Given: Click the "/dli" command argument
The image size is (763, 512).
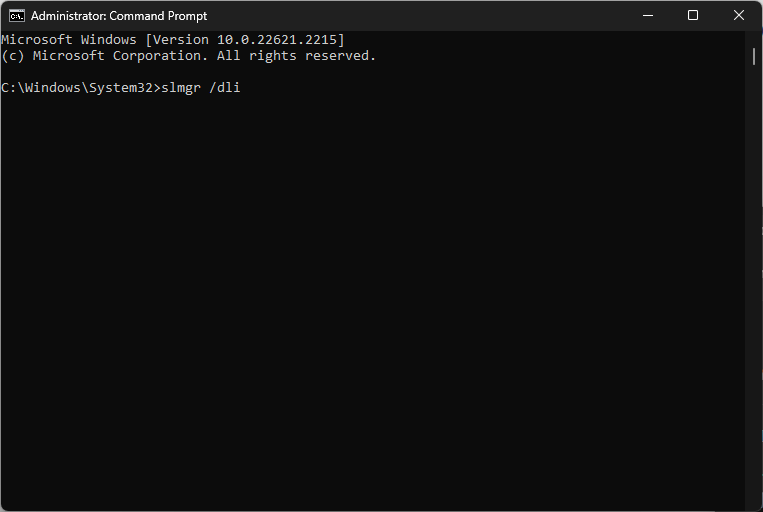Looking at the screenshot, I should click(224, 88).
